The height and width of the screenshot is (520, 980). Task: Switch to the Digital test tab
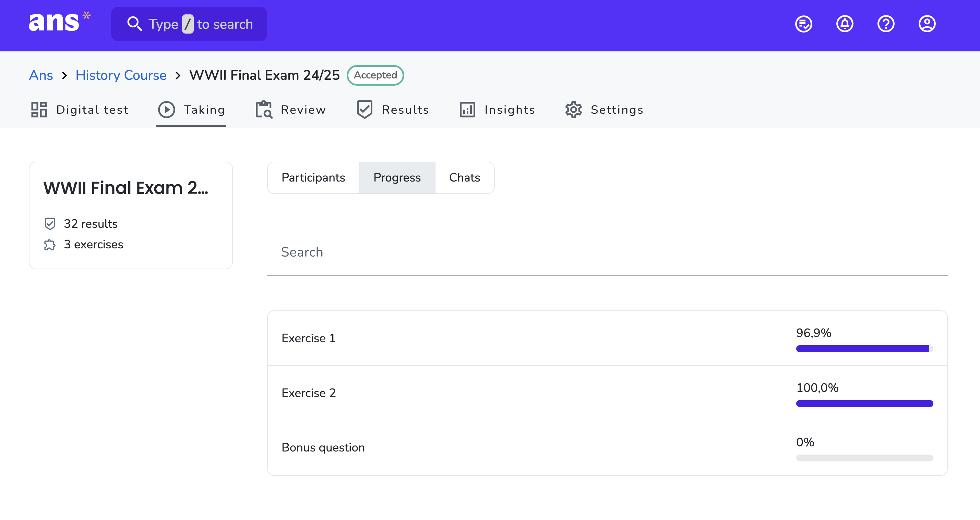click(80, 110)
